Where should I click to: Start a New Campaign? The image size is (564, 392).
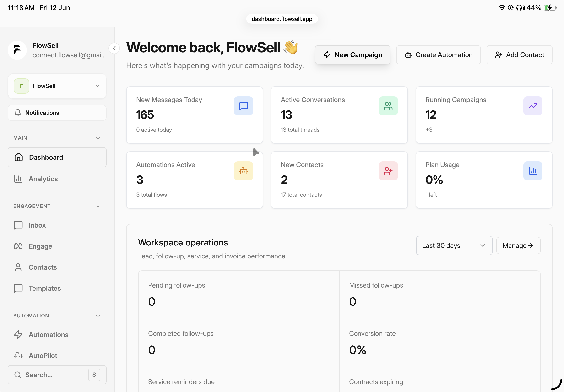[352, 55]
